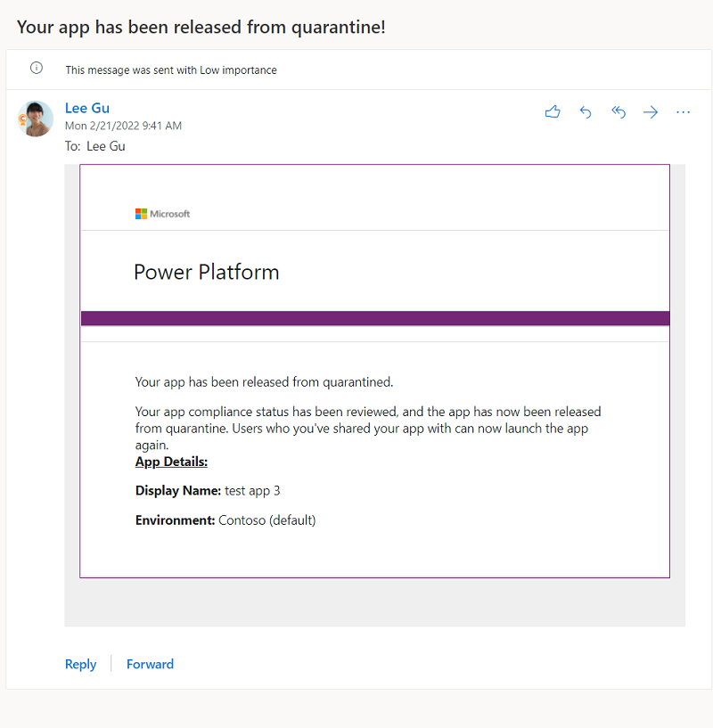Click the info icon on the importance banner
The width and height of the screenshot is (713, 728).
coord(36,68)
